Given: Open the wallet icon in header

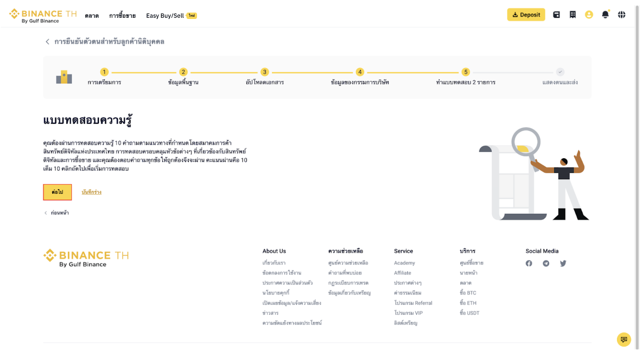Looking at the screenshot, I should (x=556, y=15).
